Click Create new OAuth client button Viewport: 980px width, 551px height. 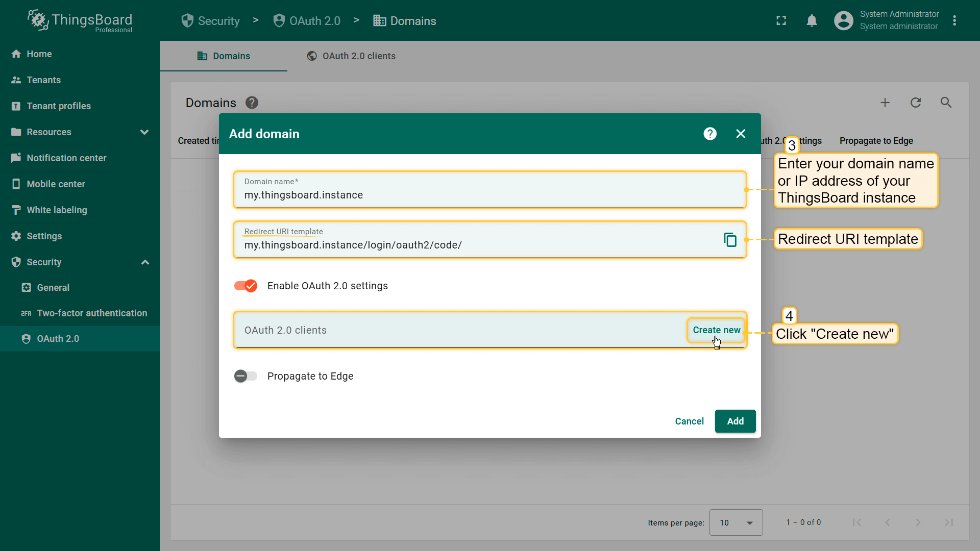click(x=716, y=330)
